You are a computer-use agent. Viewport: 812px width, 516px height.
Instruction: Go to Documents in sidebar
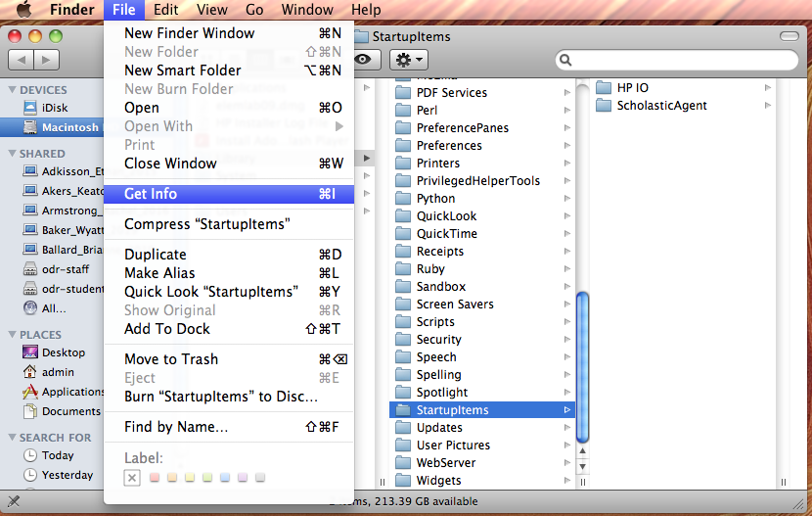point(62,411)
